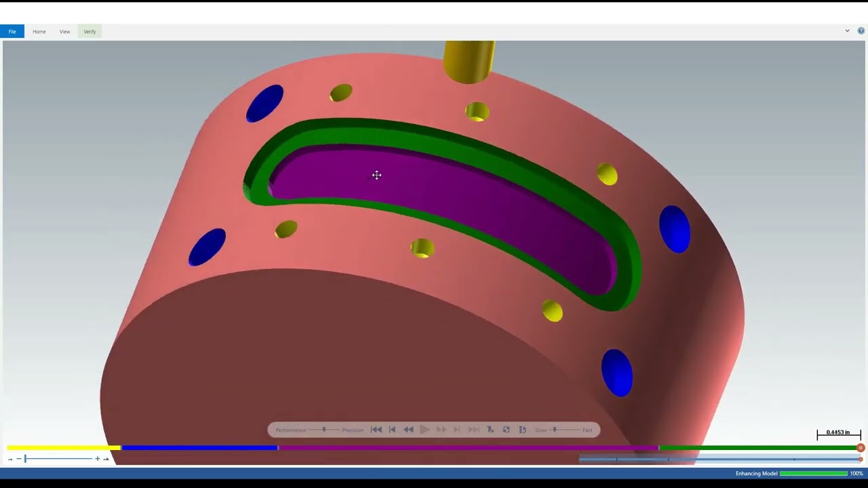Expand the ribbon with the chevron arrow
Image resolution: width=868 pixels, height=488 pixels.
click(x=847, y=30)
